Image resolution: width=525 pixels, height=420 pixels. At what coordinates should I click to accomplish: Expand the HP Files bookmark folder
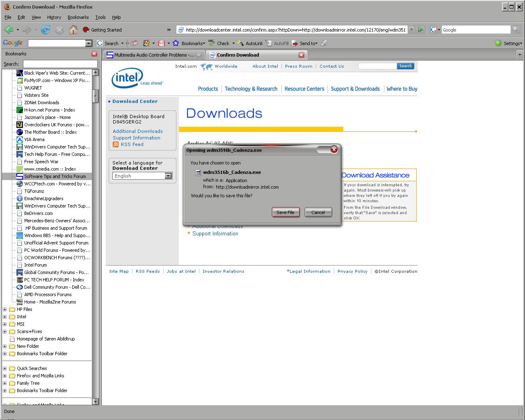tap(5, 309)
